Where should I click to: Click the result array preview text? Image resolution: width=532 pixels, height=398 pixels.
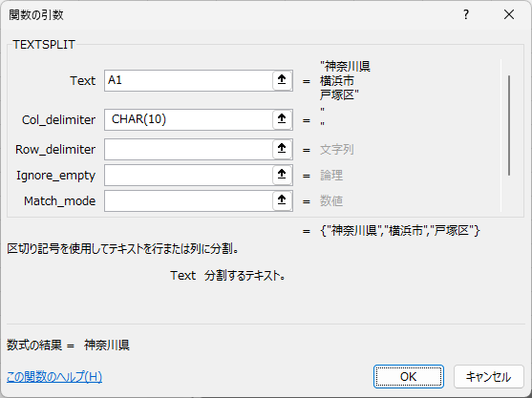pyautogui.click(x=400, y=231)
